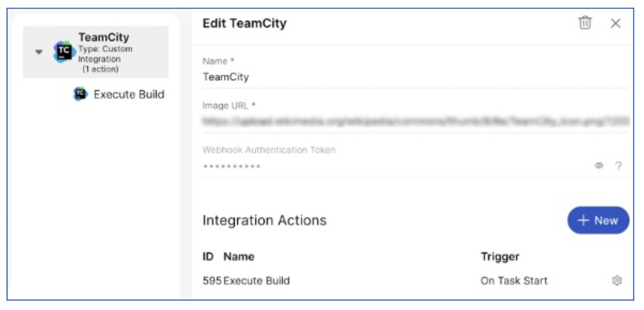
Task: Click the icon beside Execute Build sidebar item
Action: (x=81, y=94)
